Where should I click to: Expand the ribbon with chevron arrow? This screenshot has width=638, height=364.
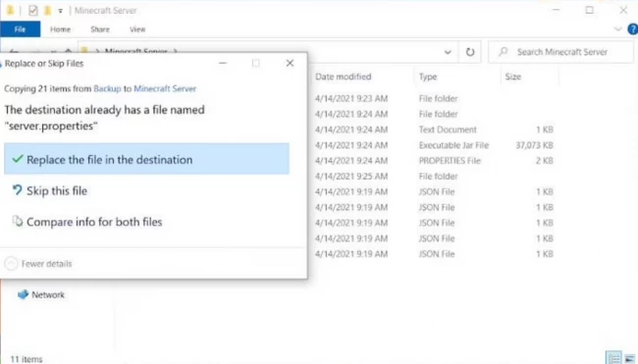[617, 29]
